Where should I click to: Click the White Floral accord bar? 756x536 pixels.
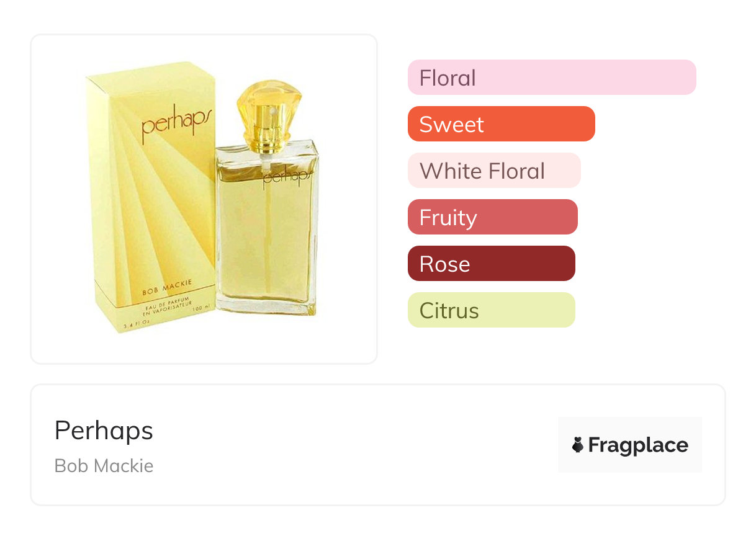pyautogui.click(x=493, y=171)
